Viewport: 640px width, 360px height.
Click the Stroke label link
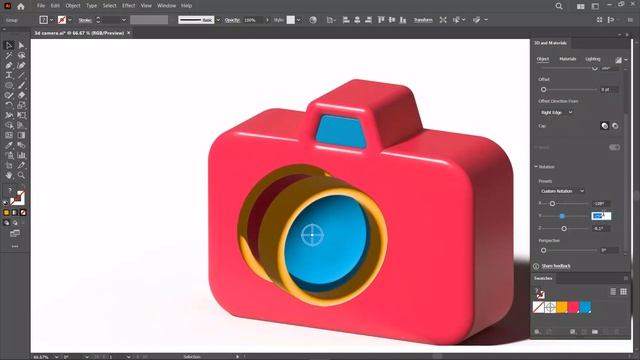tap(85, 20)
